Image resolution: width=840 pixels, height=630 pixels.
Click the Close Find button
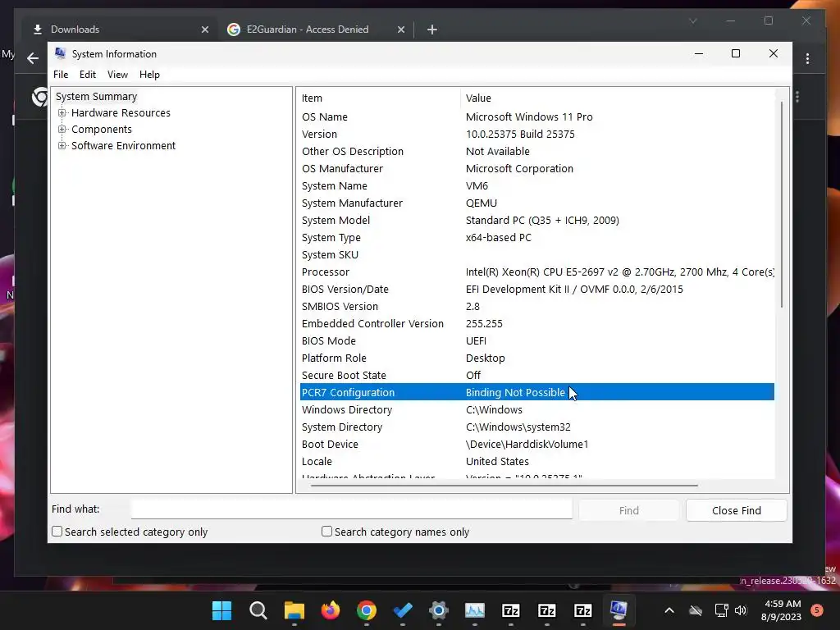coord(736,510)
